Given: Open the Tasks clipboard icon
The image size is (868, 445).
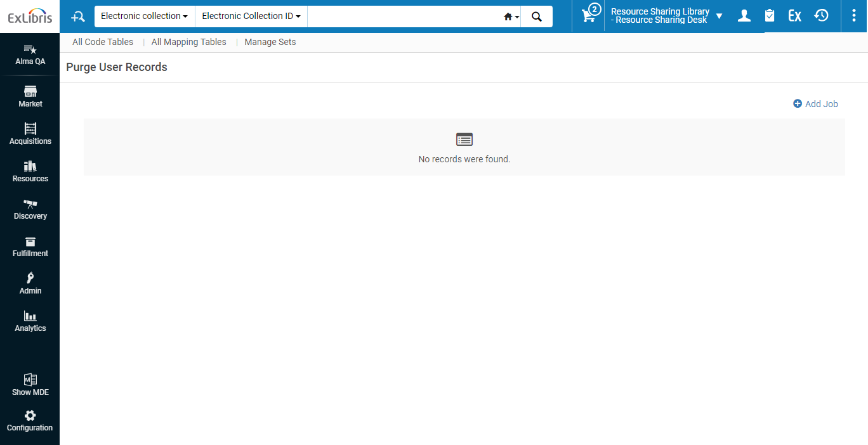Looking at the screenshot, I should coord(770,16).
